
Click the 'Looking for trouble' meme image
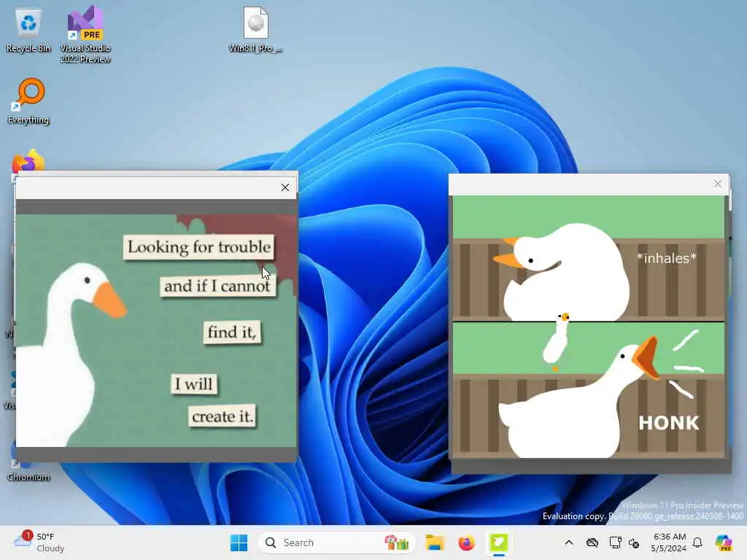point(156,330)
